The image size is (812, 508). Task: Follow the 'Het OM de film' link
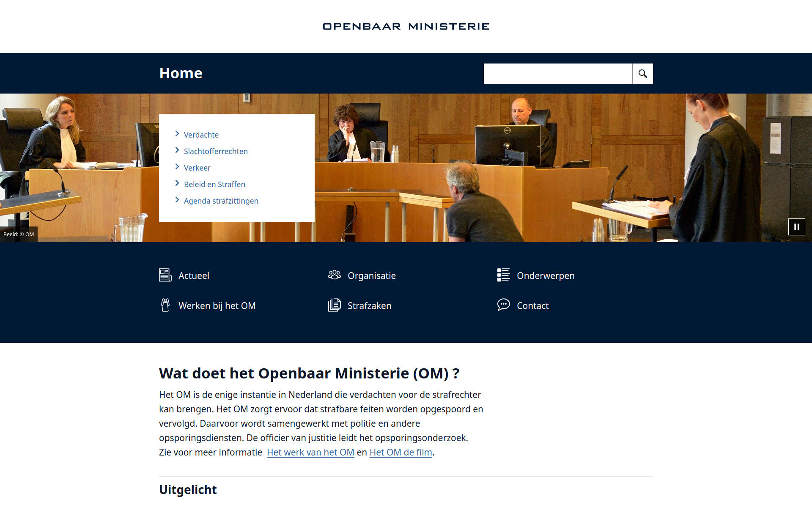[x=401, y=452]
